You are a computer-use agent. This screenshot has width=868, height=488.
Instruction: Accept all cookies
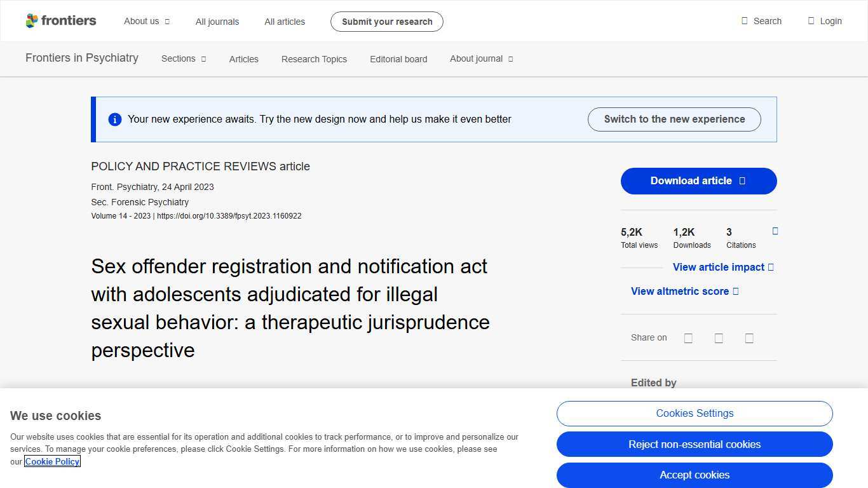[695, 475]
